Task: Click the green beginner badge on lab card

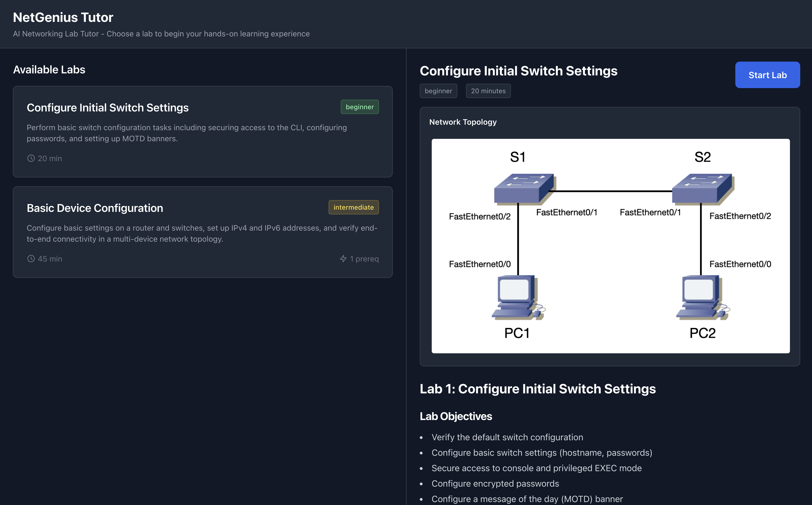Action: click(x=360, y=107)
